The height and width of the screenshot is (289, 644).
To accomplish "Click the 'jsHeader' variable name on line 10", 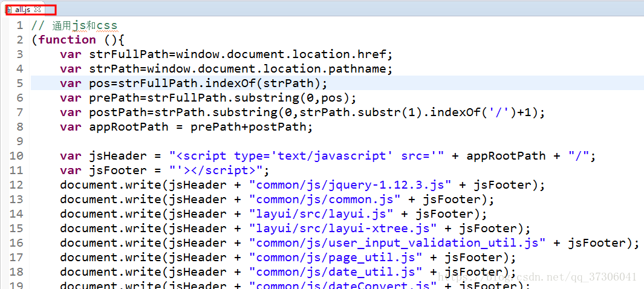I will (x=117, y=156).
